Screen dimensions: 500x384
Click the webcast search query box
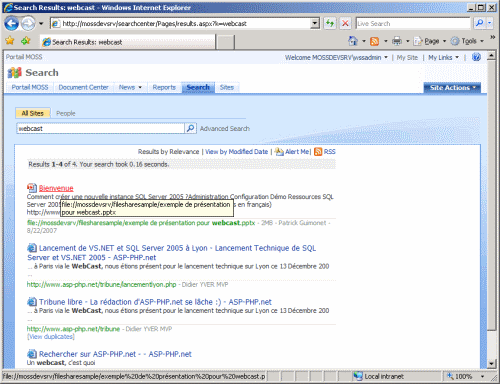pyautogui.click(x=100, y=128)
